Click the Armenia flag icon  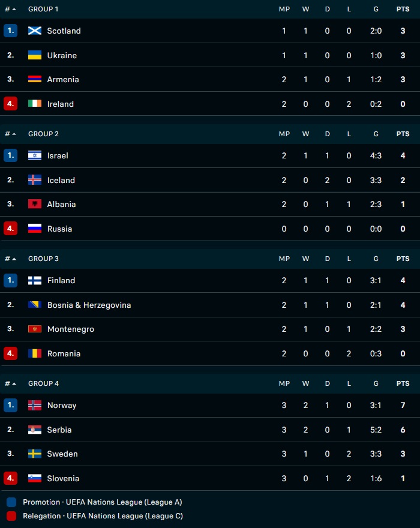click(35, 79)
